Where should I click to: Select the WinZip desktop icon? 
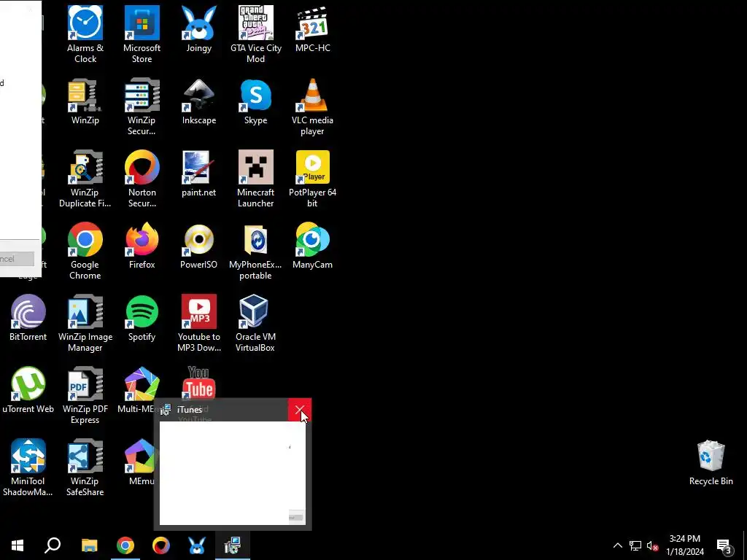85,101
